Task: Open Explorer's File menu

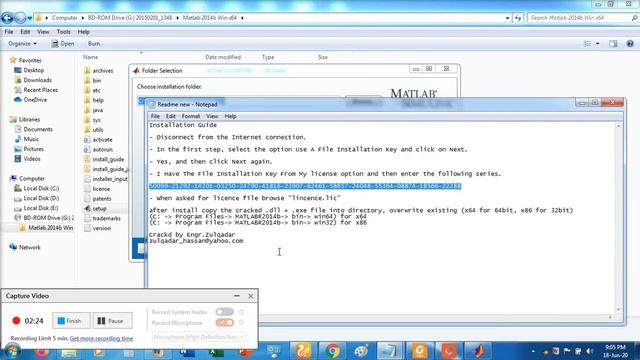Action: pyautogui.click(x=9, y=32)
